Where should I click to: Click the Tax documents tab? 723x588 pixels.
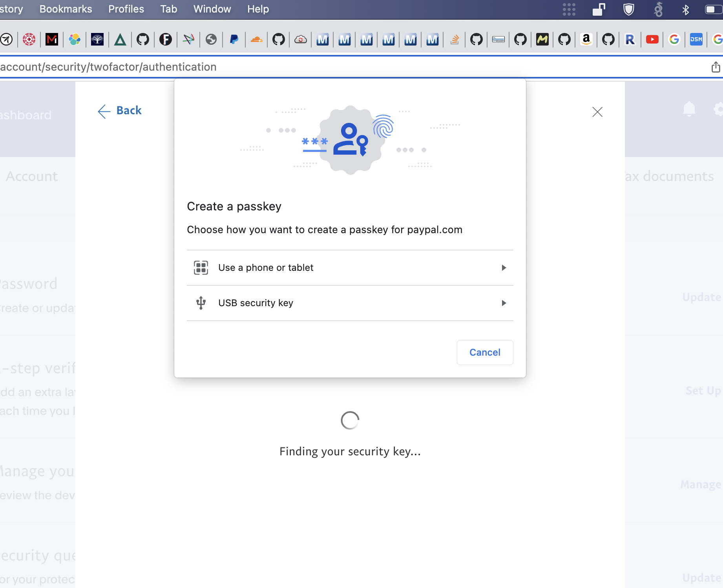[670, 176]
